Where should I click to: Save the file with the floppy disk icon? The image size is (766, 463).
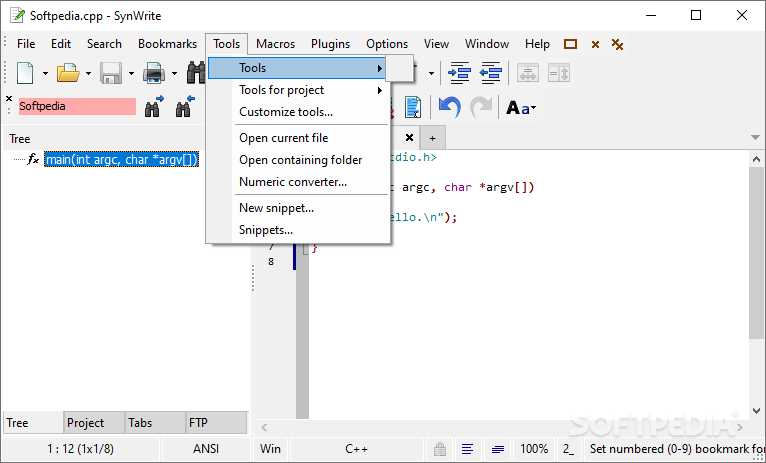(x=111, y=73)
